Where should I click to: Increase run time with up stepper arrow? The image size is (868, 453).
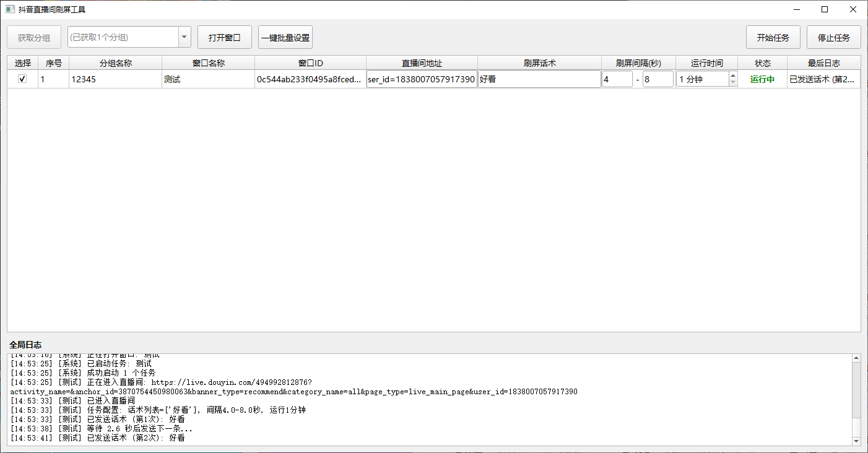pyautogui.click(x=733, y=76)
